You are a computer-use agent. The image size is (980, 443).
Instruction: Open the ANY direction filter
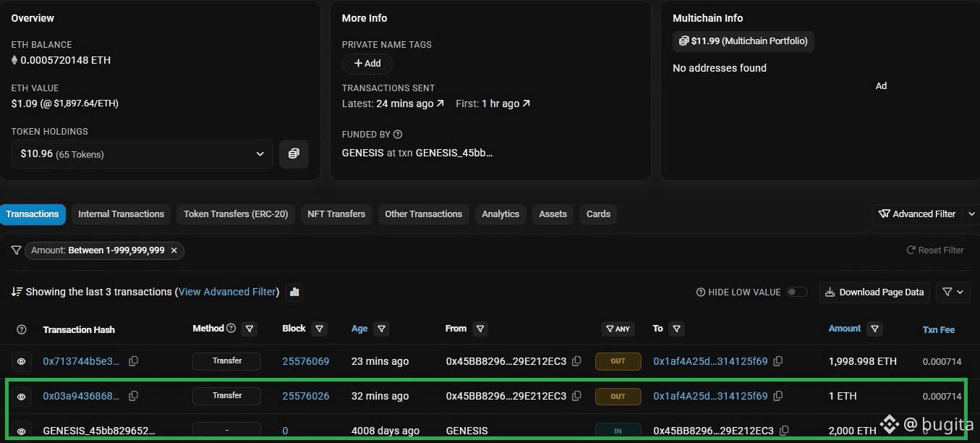tap(618, 329)
